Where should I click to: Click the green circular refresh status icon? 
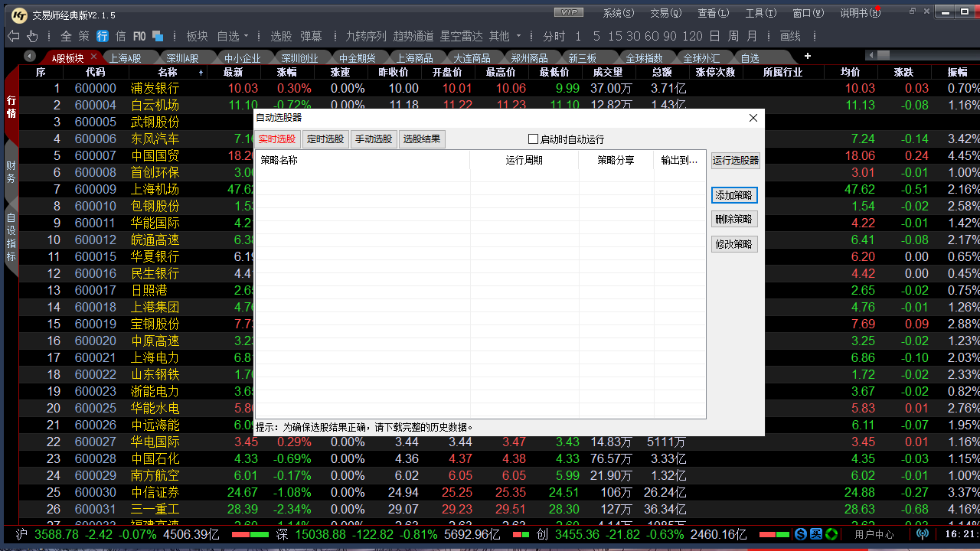(831, 534)
